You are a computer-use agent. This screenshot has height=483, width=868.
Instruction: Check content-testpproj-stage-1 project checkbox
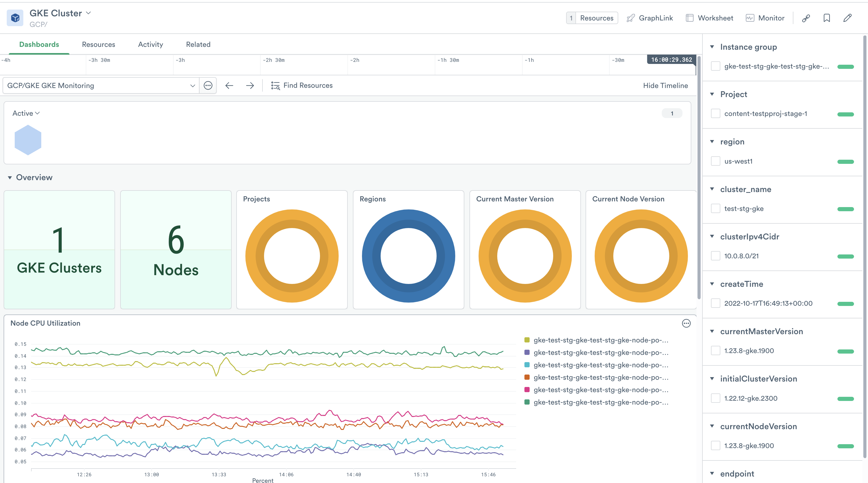pos(715,114)
